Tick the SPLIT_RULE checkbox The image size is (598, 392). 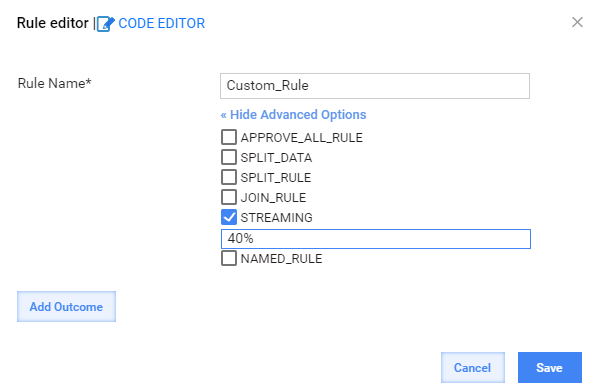point(229,177)
